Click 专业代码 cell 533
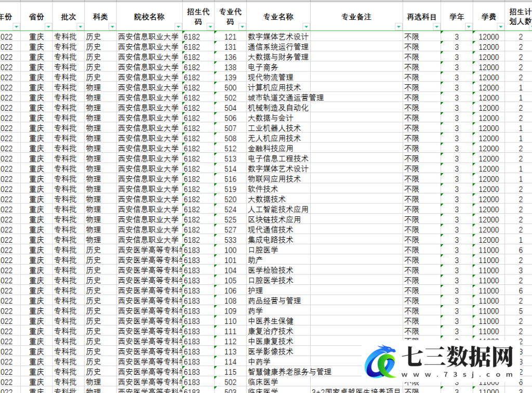 click(230, 240)
